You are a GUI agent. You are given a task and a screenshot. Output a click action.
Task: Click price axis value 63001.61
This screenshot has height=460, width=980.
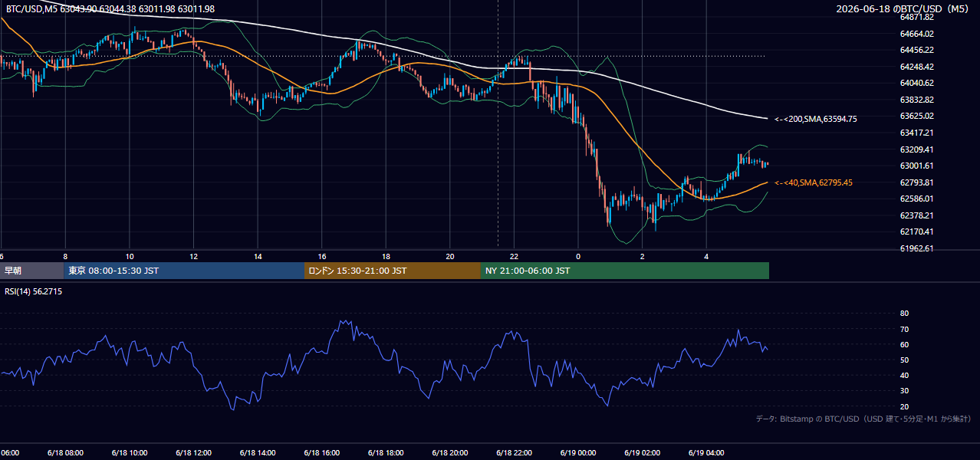[x=916, y=166]
